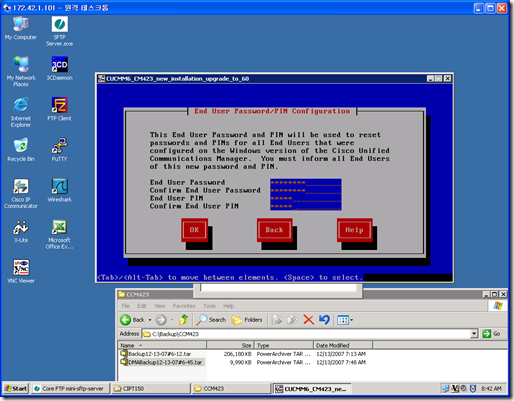Click the red Delete X icon
The width and height of the screenshot is (514, 401).
point(309,320)
